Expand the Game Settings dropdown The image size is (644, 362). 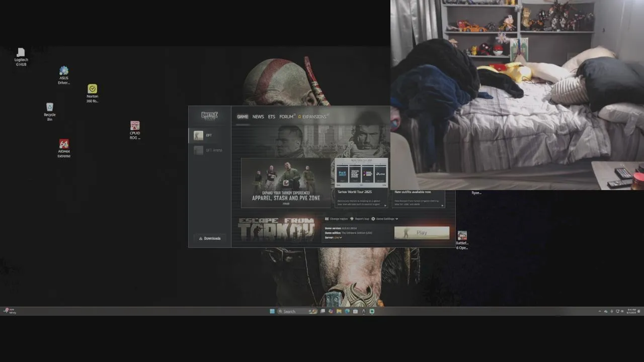point(384,219)
